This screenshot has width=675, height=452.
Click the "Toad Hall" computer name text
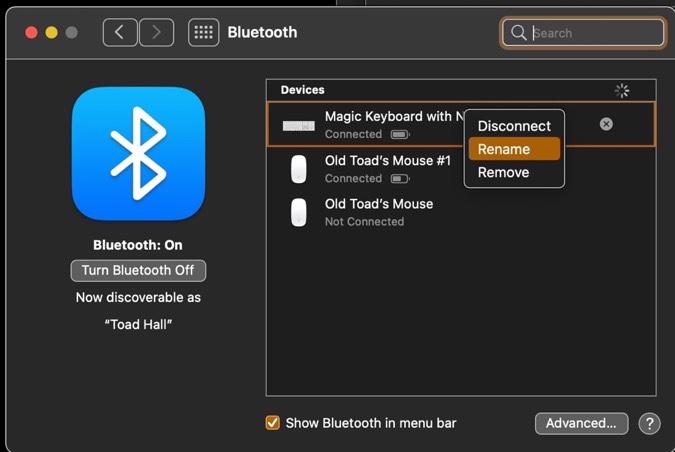[x=138, y=324]
